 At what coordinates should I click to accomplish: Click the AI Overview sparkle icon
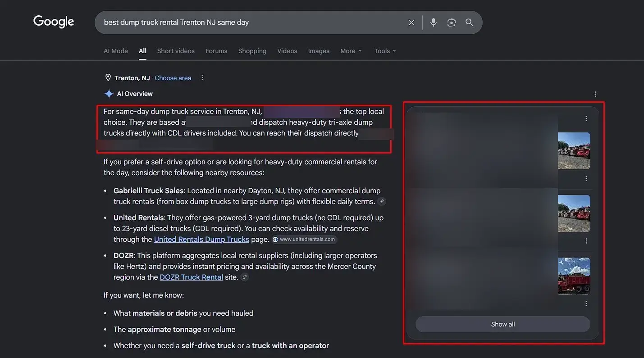(x=109, y=94)
